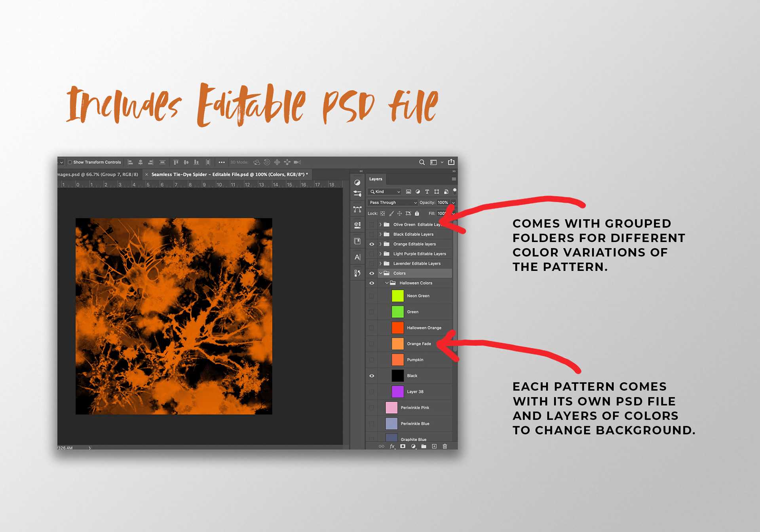Click the Opacity value field
The width and height of the screenshot is (760, 532).
click(443, 202)
